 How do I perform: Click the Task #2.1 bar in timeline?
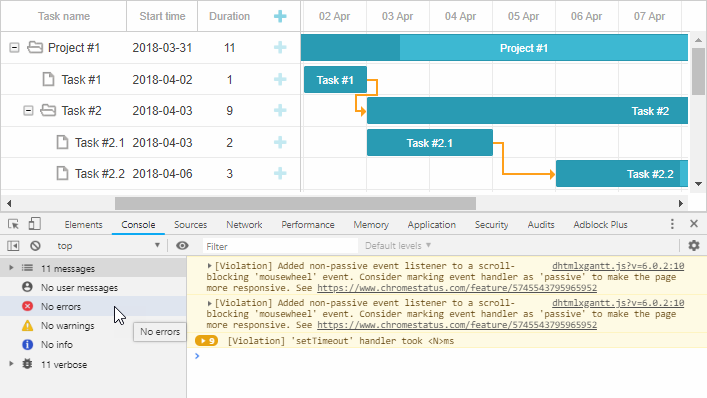[x=430, y=143]
